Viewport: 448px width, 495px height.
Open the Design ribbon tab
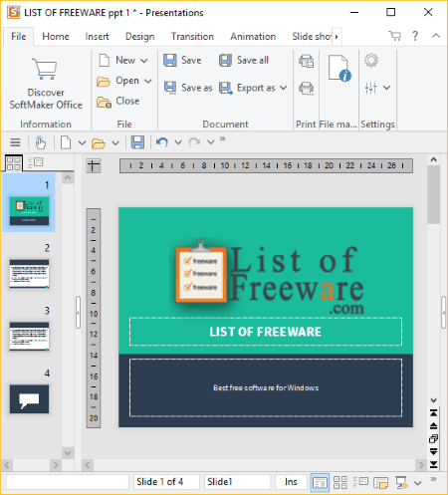pyautogui.click(x=139, y=37)
